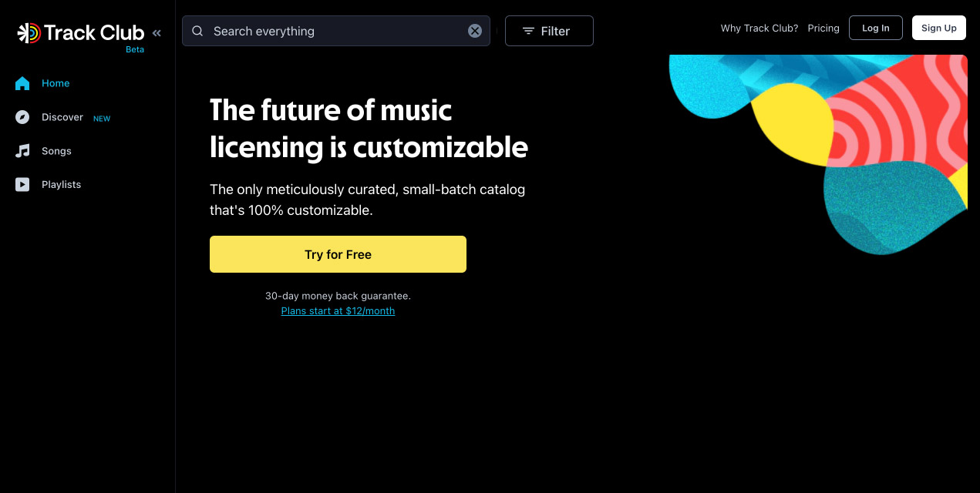This screenshot has width=980, height=493.
Task: Click the colorful hero artwork image
Action: point(848,146)
